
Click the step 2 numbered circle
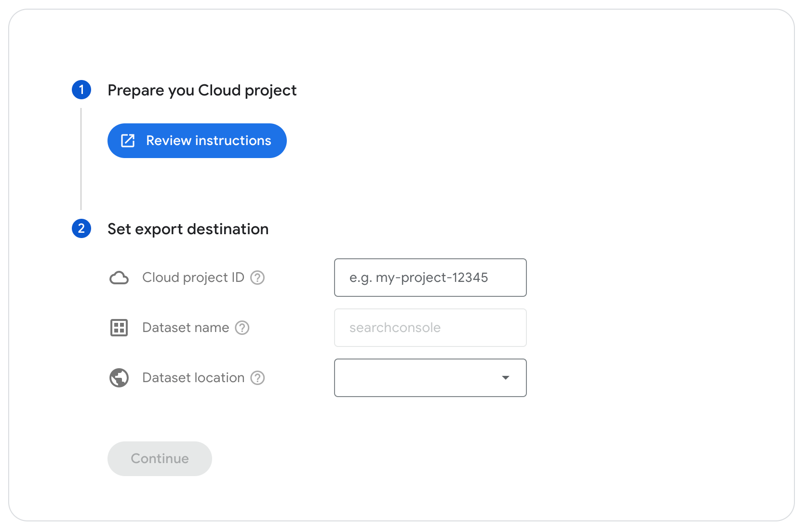81,228
